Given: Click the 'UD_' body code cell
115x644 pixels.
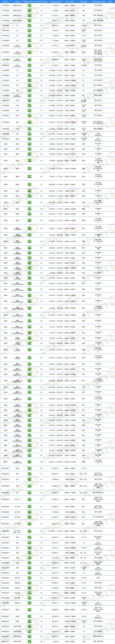Looking at the screenshot, I should [x=84, y=95].
